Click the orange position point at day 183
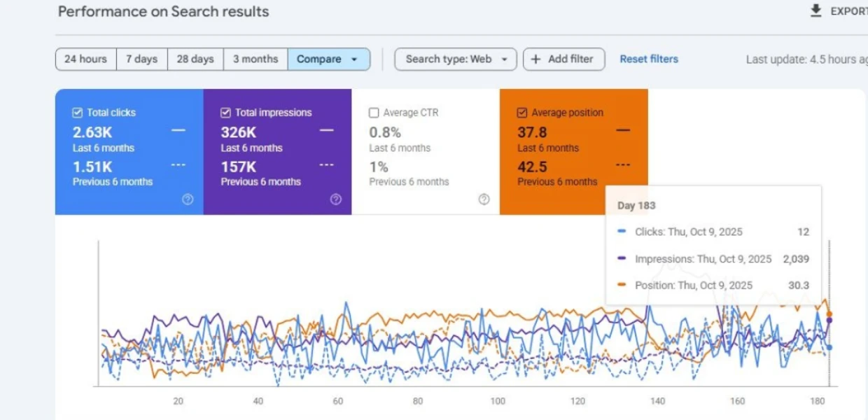The height and width of the screenshot is (420, 868). pyautogui.click(x=829, y=314)
